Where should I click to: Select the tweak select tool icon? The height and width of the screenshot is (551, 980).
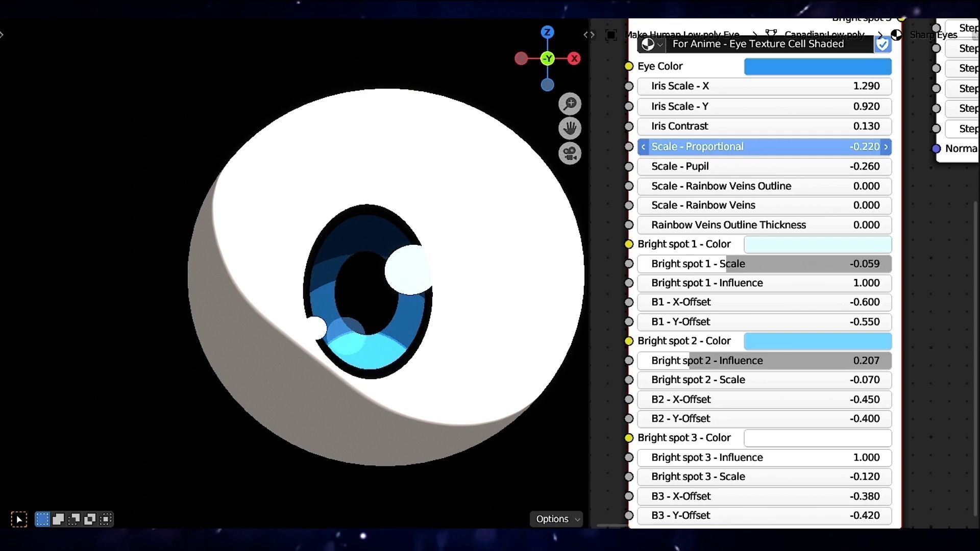(x=19, y=519)
